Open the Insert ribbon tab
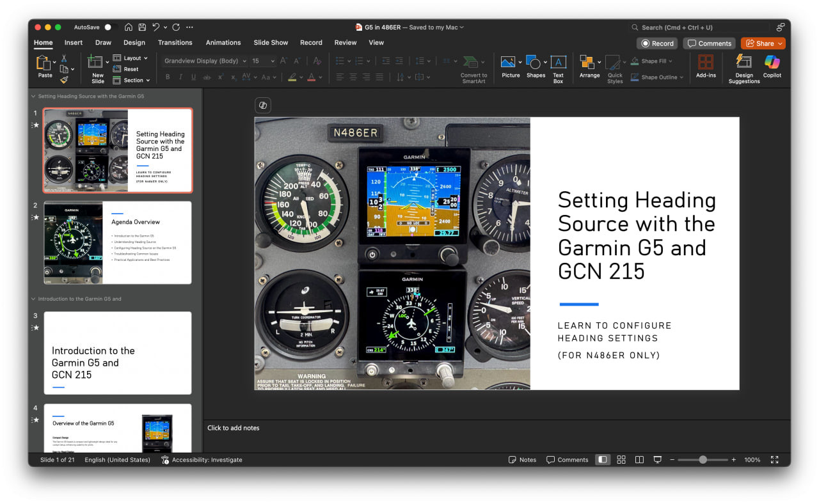The image size is (819, 504). [74, 43]
